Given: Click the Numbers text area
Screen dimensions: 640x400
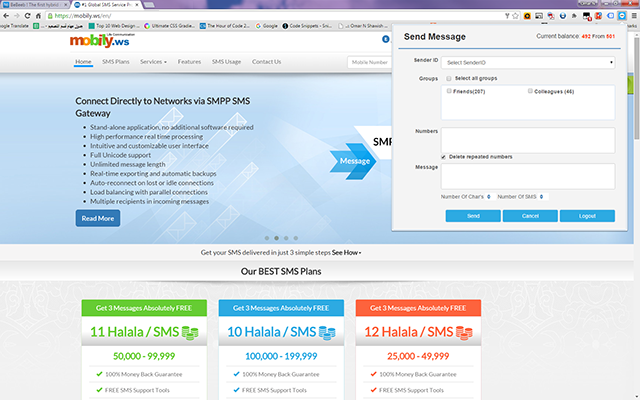Looking at the screenshot, I should point(528,140).
